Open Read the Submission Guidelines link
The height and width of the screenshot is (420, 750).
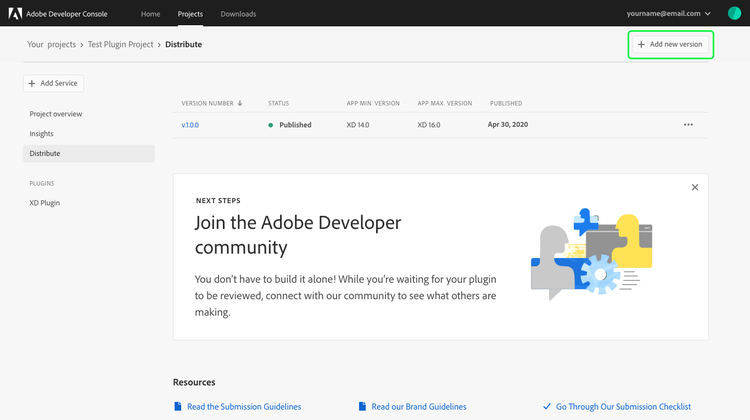point(244,407)
